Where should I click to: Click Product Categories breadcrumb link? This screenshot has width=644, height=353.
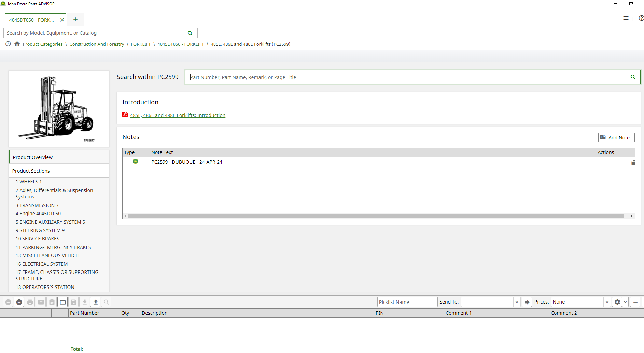(43, 44)
